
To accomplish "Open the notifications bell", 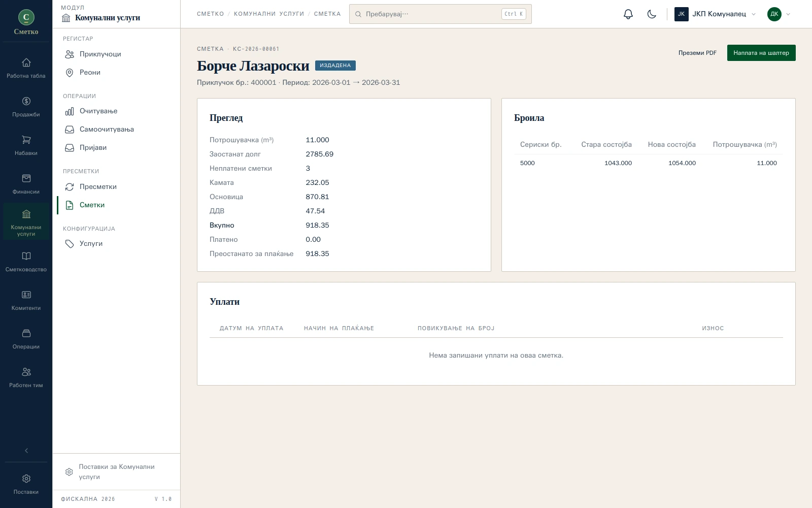I will (628, 14).
